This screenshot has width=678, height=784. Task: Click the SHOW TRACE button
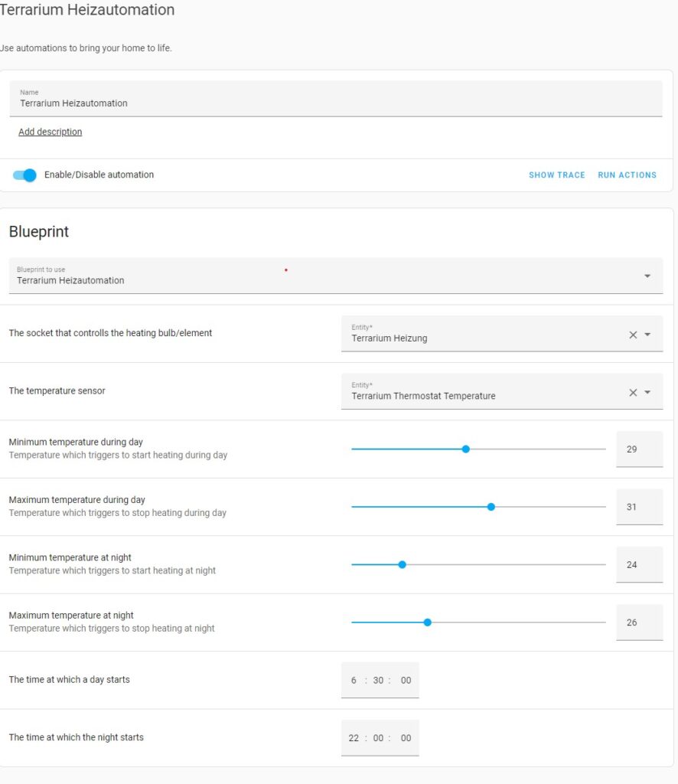coord(556,175)
